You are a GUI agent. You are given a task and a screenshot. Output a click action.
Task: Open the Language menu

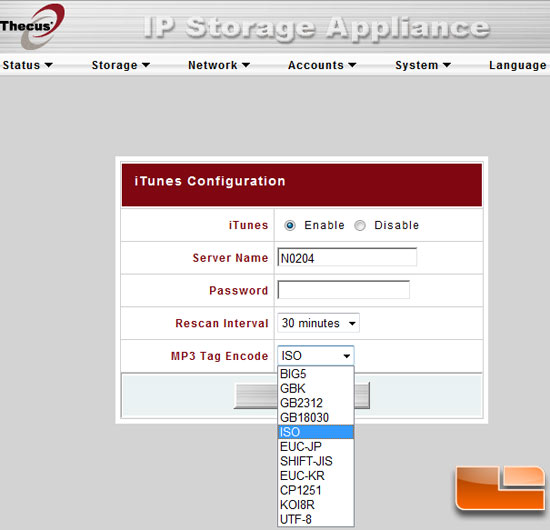(x=518, y=65)
